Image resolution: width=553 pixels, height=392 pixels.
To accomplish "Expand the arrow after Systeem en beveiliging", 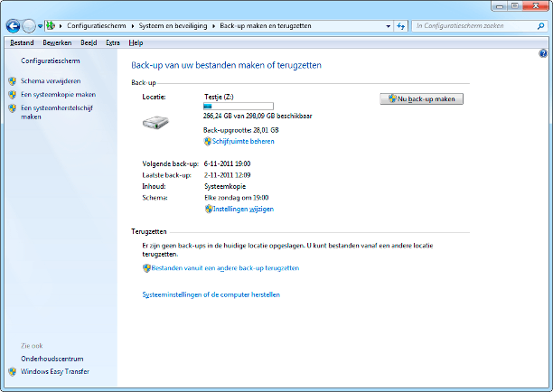I will click(x=214, y=26).
